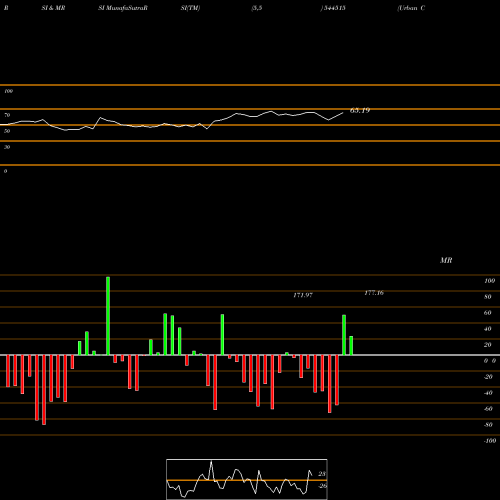This screenshot has height=500, width=500.
Task: Click the -100 mark on MR axis
Action: (490, 441)
